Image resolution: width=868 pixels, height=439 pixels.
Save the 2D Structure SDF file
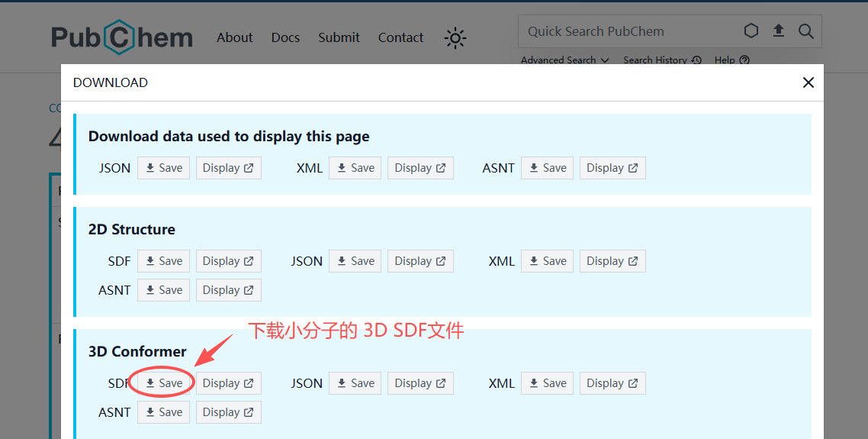(x=164, y=261)
